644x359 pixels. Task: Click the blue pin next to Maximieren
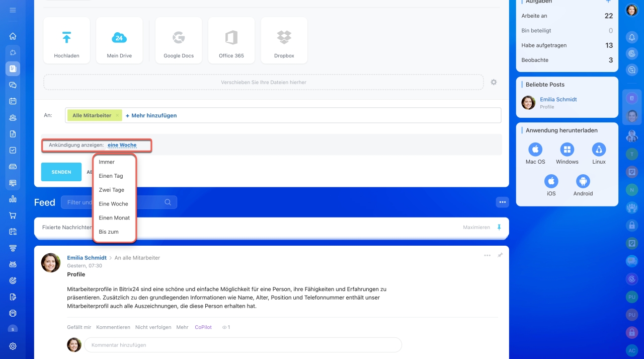pos(499,227)
